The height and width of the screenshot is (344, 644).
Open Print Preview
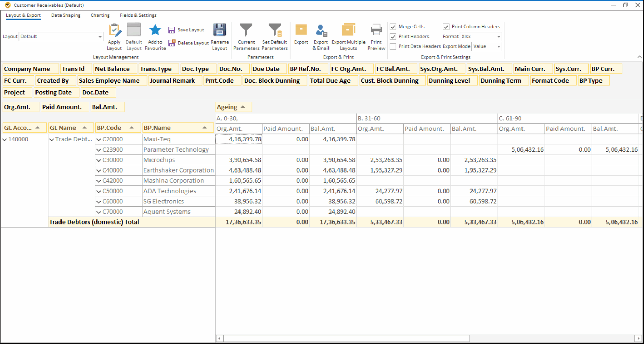[x=376, y=30]
